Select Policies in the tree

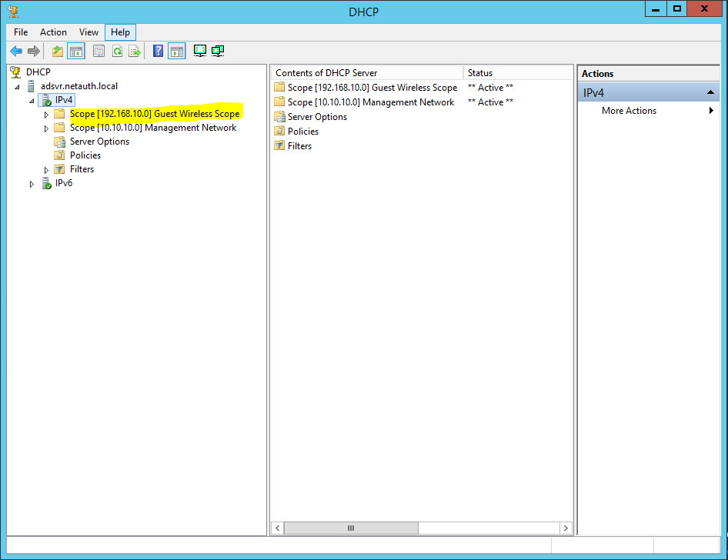85,155
